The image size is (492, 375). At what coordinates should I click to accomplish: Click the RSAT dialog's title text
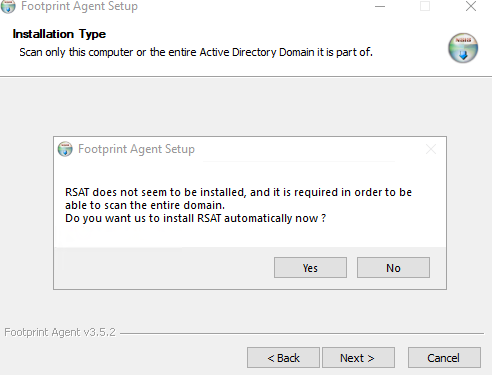pyautogui.click(x=136, y=149)
